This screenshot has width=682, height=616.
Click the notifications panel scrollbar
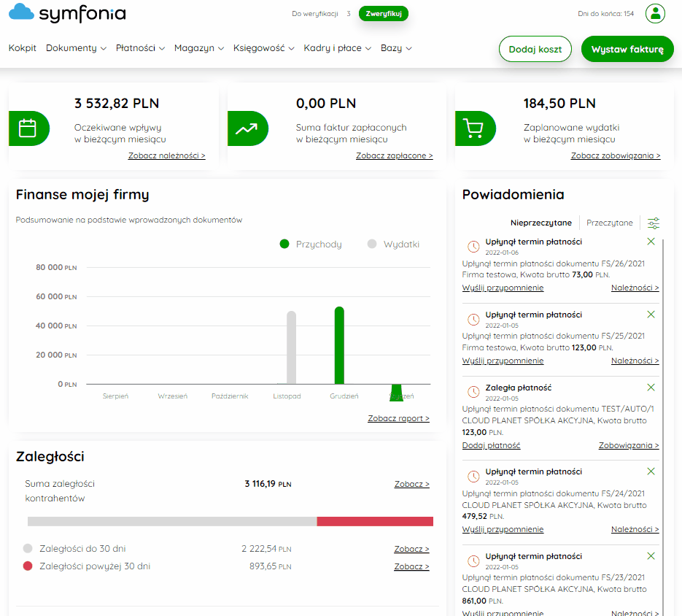(x=663, y=427)
